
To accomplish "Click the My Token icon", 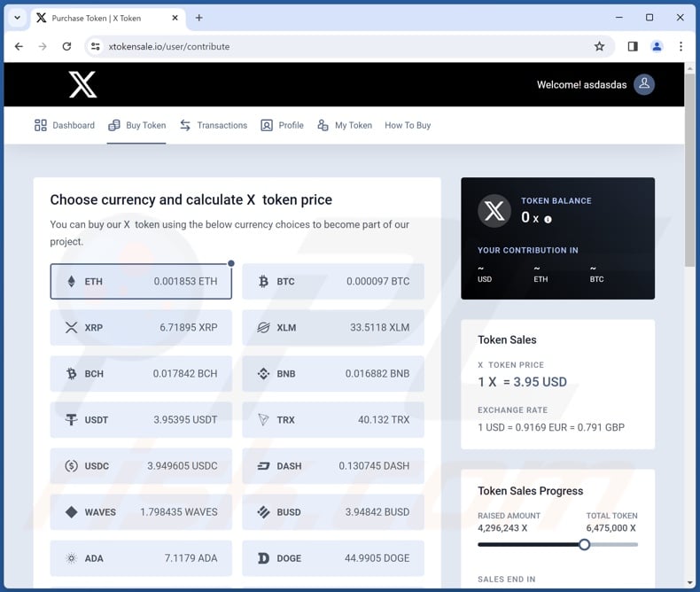I will (x=323, y=125).
